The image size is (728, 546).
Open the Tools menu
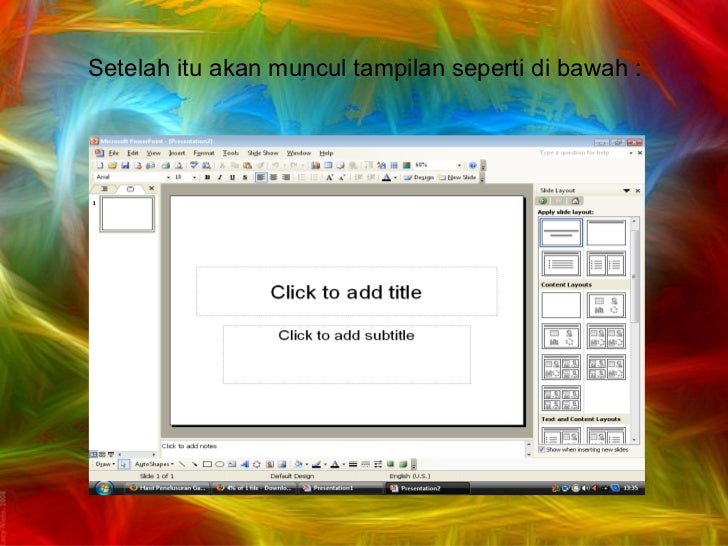(230, 153)
